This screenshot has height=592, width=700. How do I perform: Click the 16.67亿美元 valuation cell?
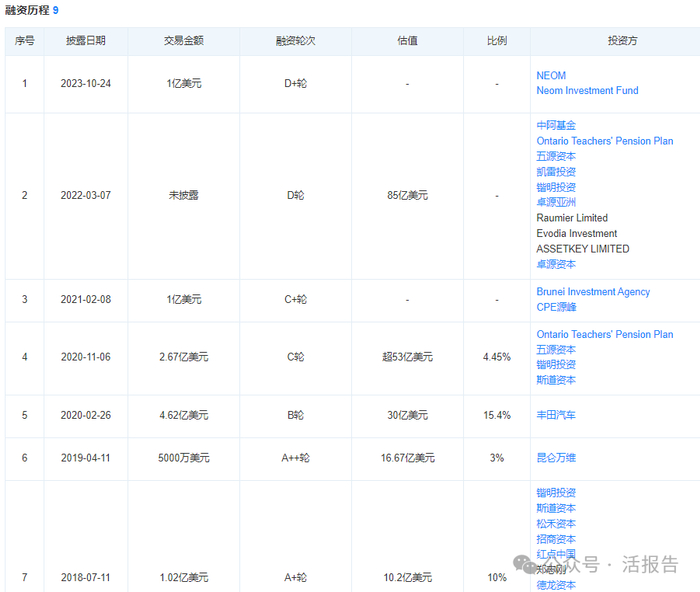click(408, 459)
